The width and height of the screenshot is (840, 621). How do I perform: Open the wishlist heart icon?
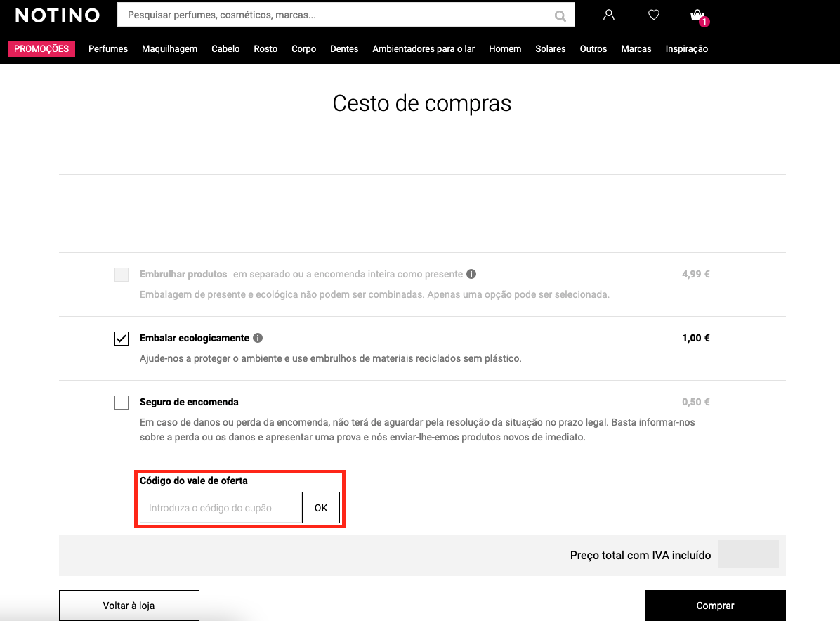tap(654, 15)
